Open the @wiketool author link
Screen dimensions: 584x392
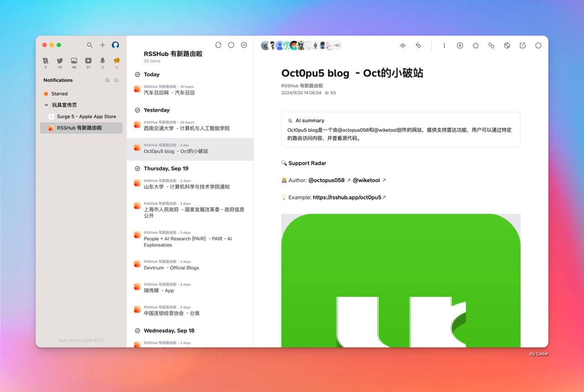[366, 180]
